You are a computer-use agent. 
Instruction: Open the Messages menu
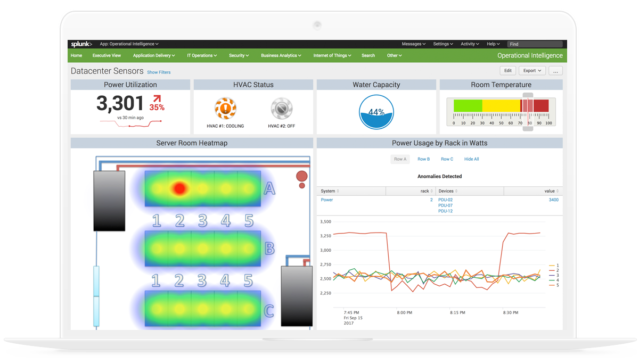pyautogui.click(x=414, y=44)
